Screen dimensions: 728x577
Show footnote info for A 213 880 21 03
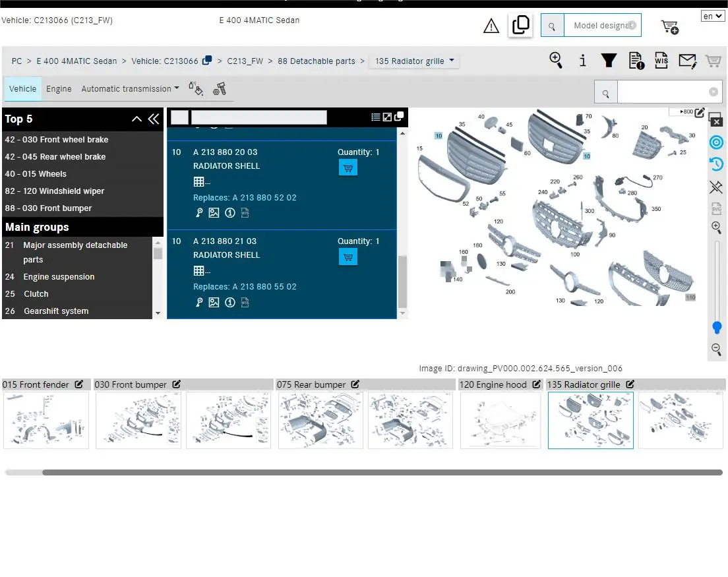[x=230, y=302]
